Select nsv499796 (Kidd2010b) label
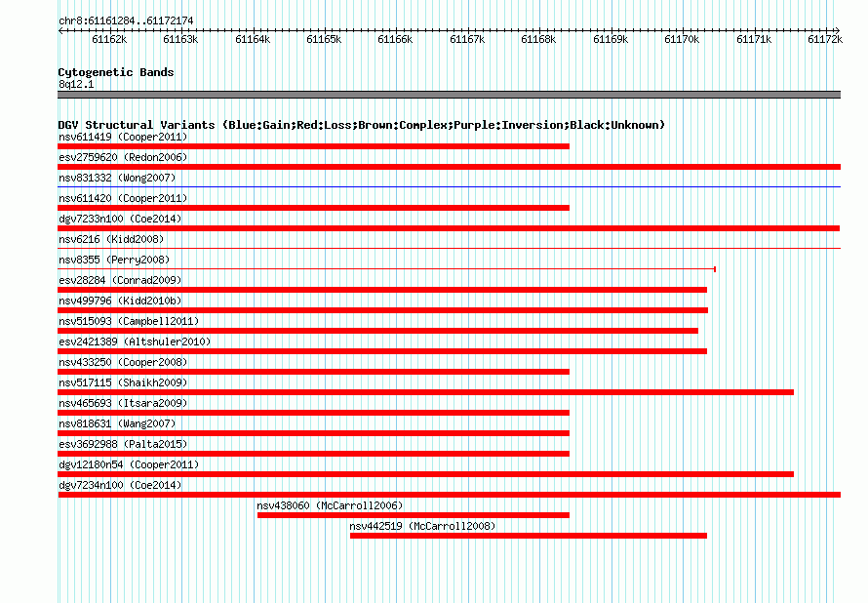Screen dimensions: 868x603 pos(120,301)
